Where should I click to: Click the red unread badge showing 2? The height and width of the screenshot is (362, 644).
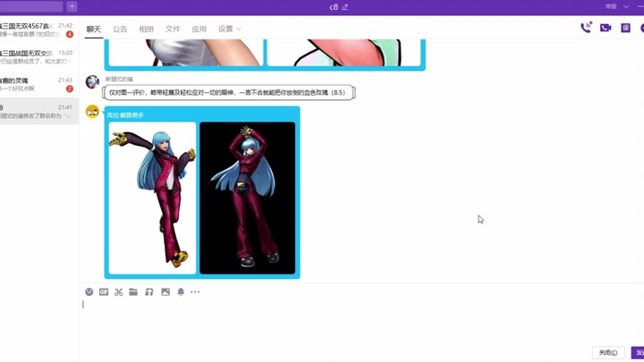click(x=70, y=88)
